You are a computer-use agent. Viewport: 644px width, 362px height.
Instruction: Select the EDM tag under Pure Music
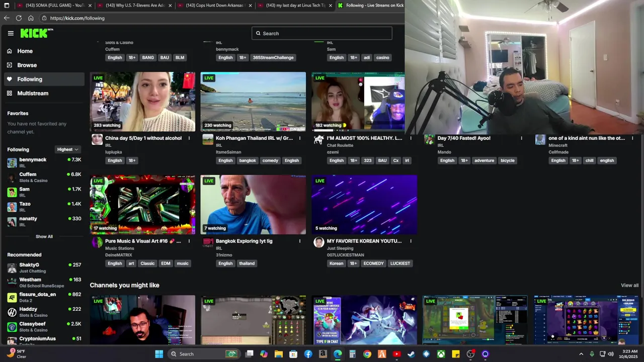tap(166, 263)
